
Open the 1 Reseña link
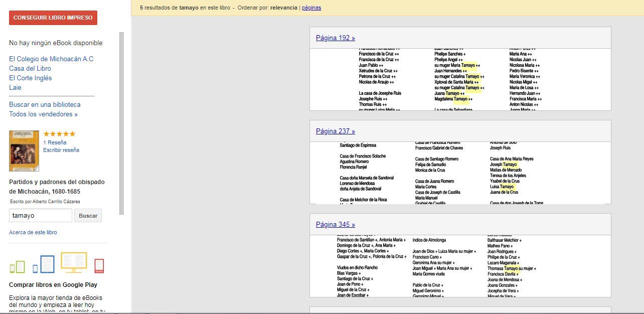coord(55,142)
